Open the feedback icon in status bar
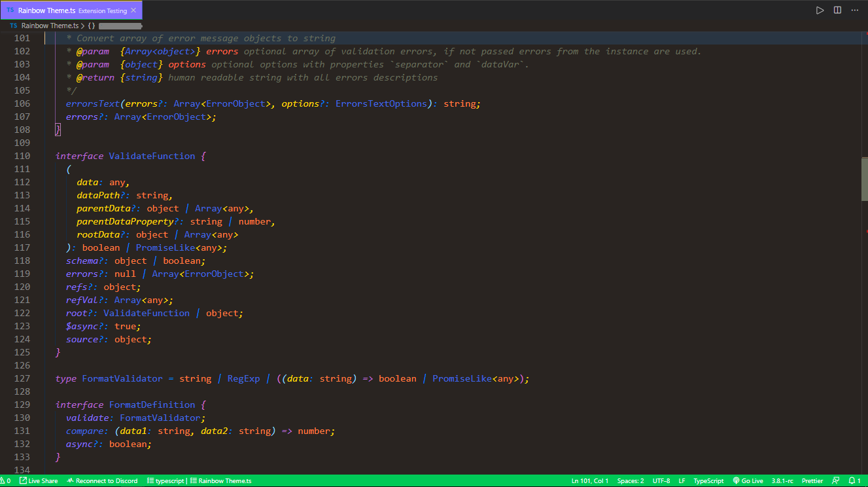 [836, 480]
